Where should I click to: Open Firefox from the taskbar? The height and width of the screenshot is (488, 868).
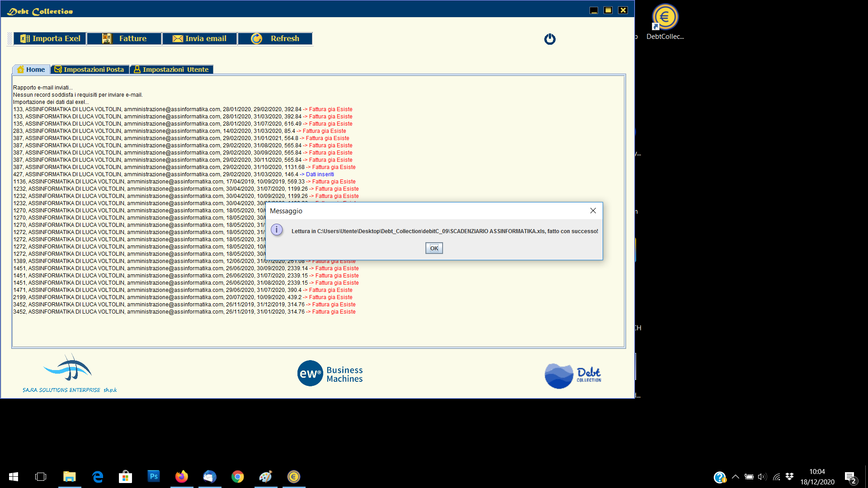(182, 477)
